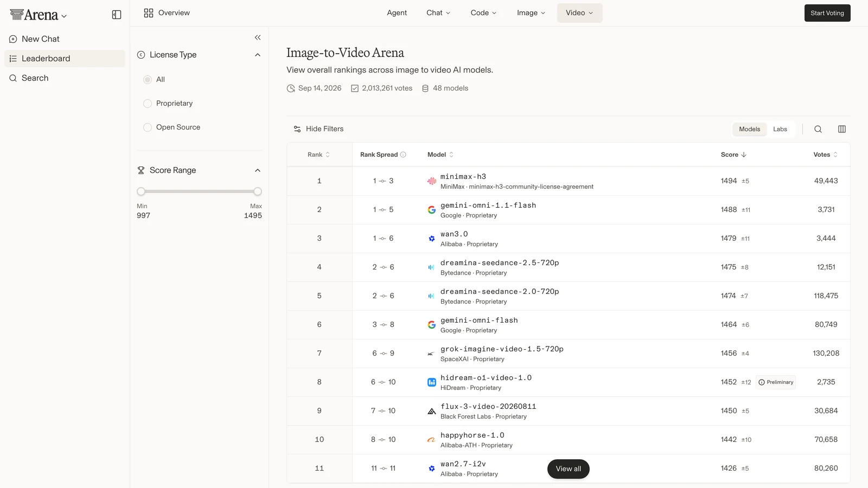Open the Video dropdown menu
Image resolution: width=868 pixels, height=488 pixels.
pyautogui.click(x=579, y=13)
